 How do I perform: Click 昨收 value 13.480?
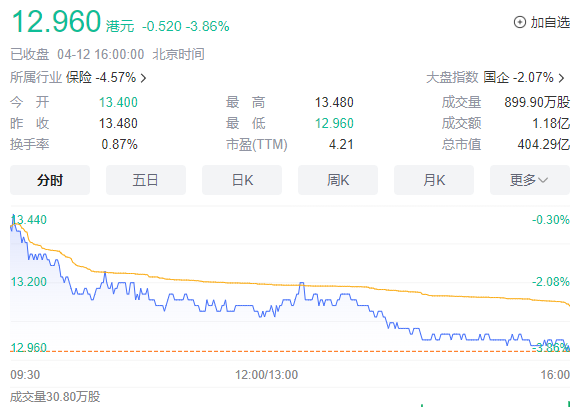point(118,124)
